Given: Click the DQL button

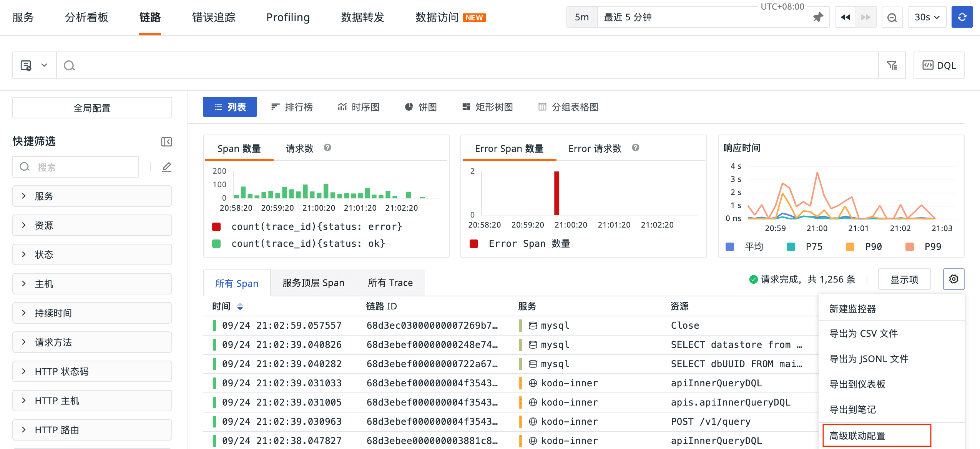Looking at the screenshot, I should [938, 65].
